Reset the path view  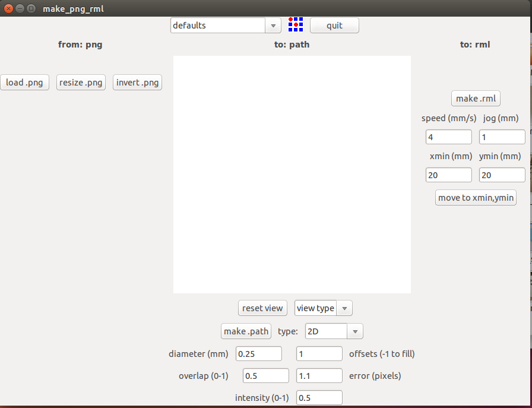click(x=262, y=308)
